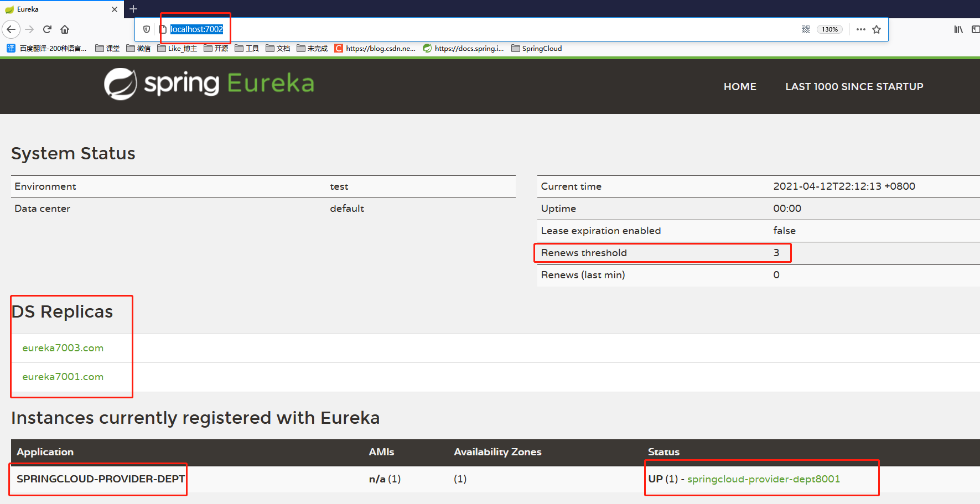
Task: Open the browser home page icon
Action: [x=65, y=29]
